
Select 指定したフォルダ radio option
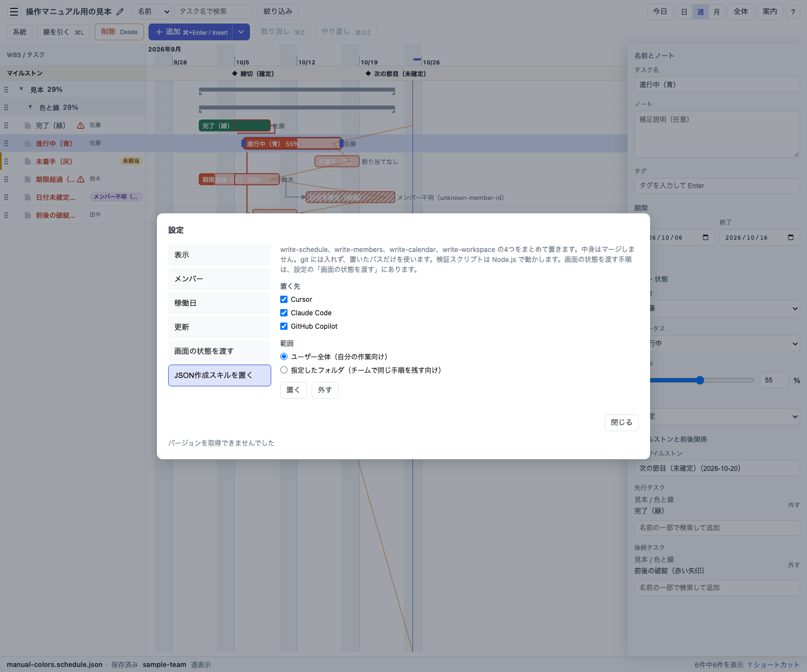[x=284, y=370]
